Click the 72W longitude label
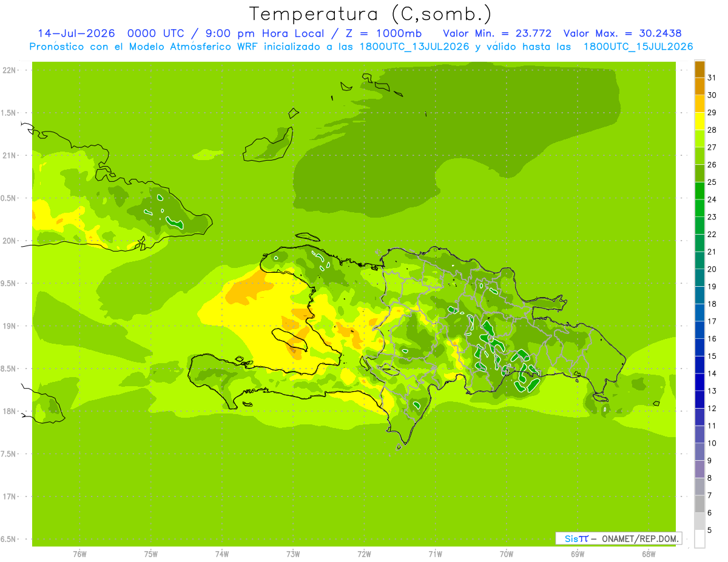The image size is (728, 562). click(365, 554)
